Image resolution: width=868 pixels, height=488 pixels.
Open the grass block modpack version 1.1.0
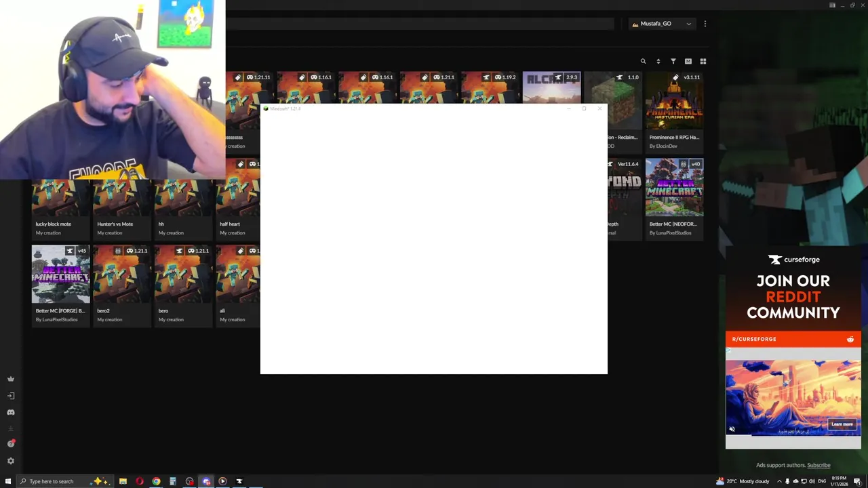[612, 88]
